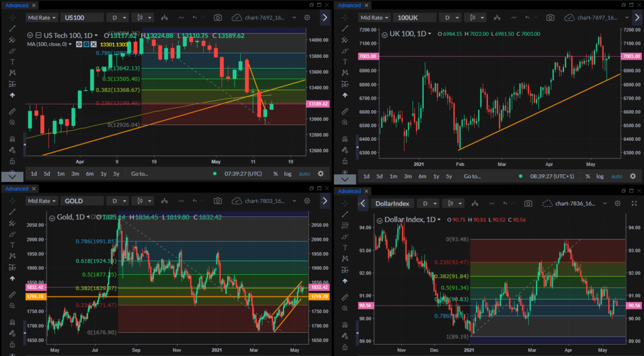This screenshot has height=356, width=644.
Task: Click the DollarIndex symbol field
Action: point(392,203)
